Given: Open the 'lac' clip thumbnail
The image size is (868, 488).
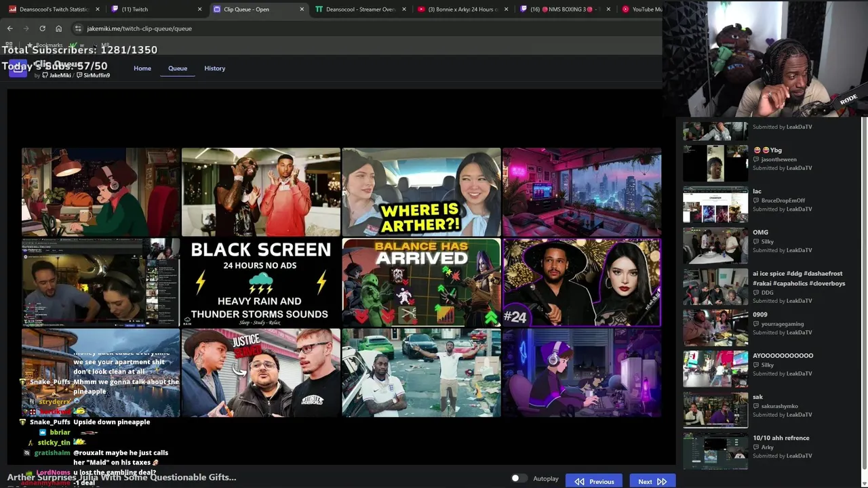Looking at the screenshot, I should [x=715, y=204].
